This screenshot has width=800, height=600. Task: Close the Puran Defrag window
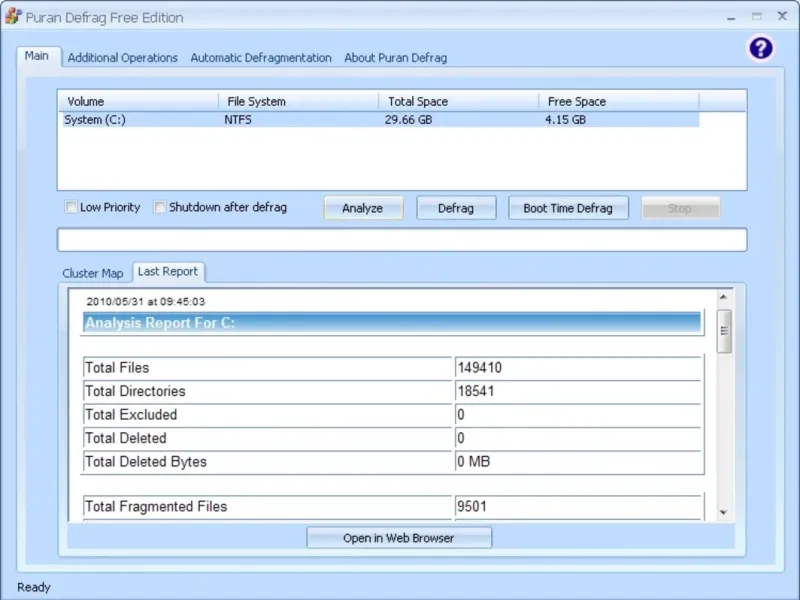click(x=782, y=16)
